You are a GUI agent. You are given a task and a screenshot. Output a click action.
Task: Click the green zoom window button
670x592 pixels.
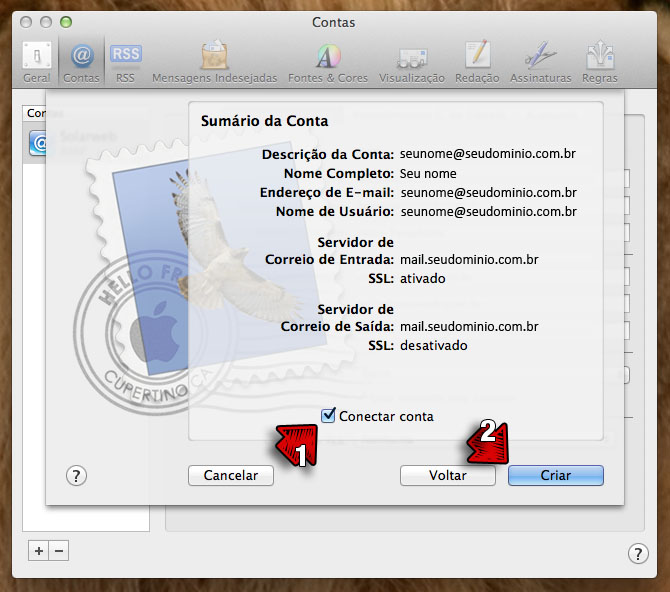point(66,22)
